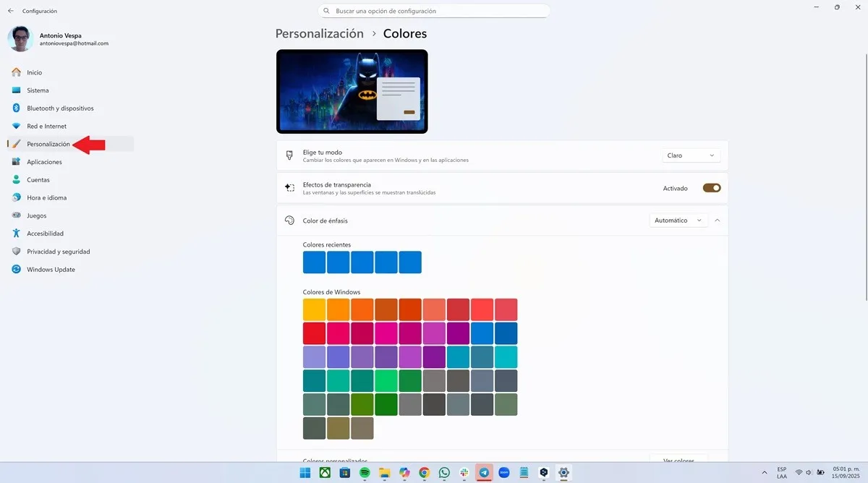The image size is (868, 483).
Task: Pick the light periwinkle lavender swatch
Action: [x=315, y=357]
